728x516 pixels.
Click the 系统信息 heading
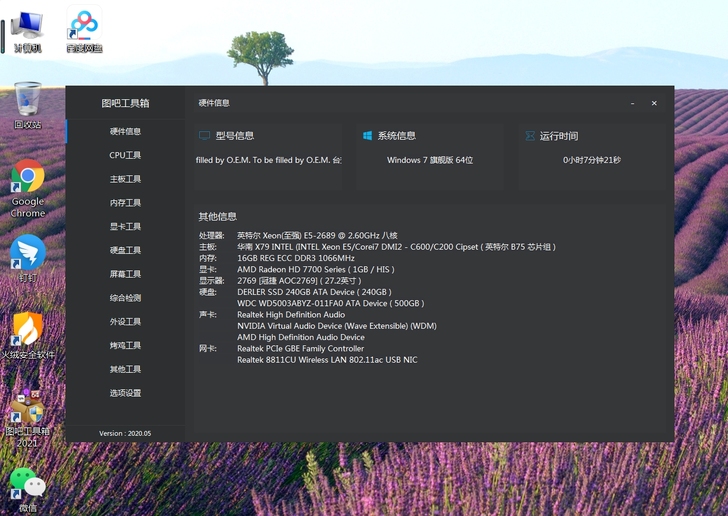point(396,136)
